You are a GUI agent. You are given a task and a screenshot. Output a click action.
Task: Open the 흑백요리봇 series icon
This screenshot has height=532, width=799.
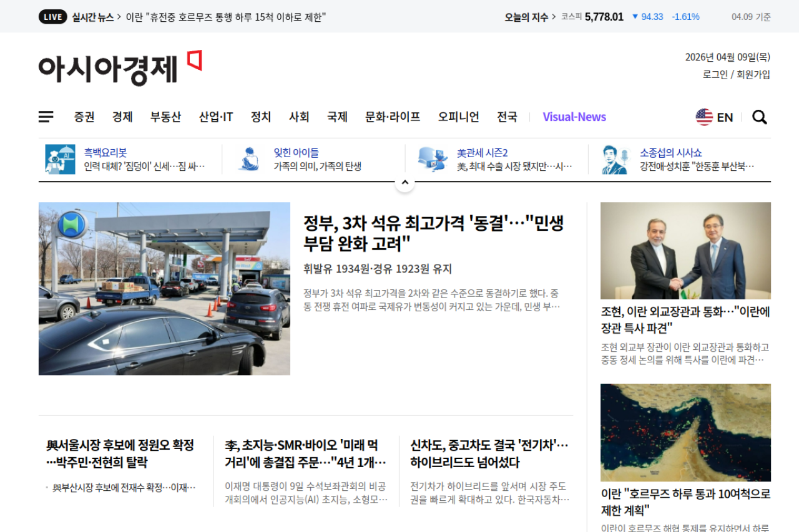[x=60, y=159]
